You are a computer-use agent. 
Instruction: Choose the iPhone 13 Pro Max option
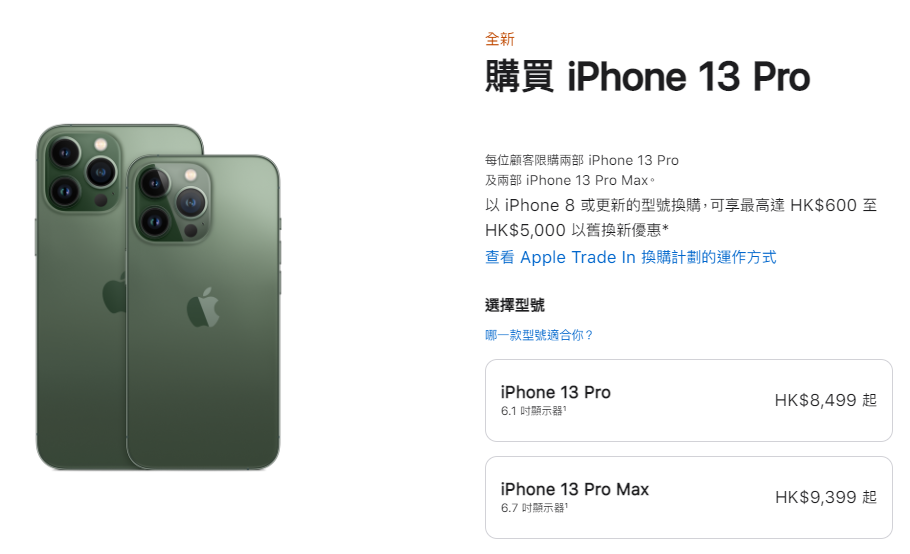coord(688,497)
